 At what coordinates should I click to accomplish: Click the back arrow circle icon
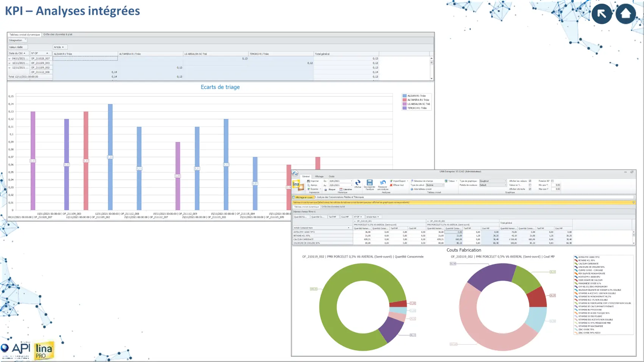tap(602, 14)
